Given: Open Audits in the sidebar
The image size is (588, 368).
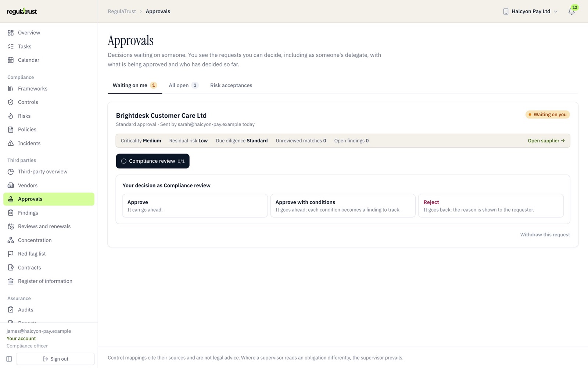Looking at the screenshot, I should pyautogui.click(x=49, y=310).
